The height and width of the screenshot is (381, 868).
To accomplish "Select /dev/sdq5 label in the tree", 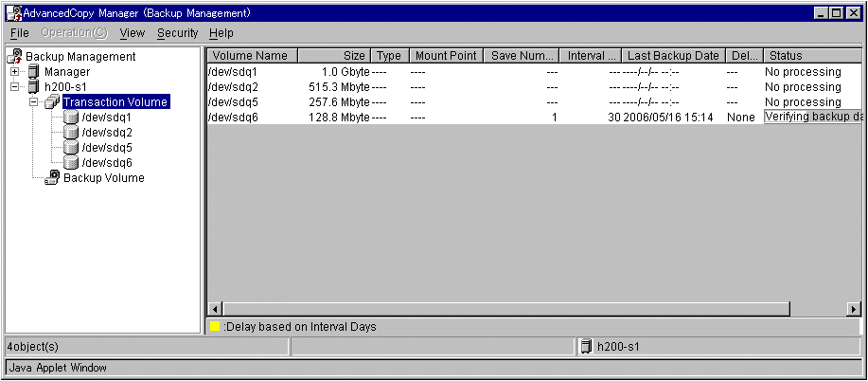I will click(106, 148).
